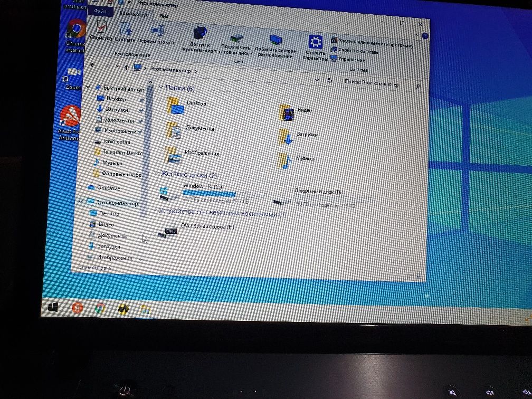
Task: Click Добавить сетевое расположение icon
Action: (x=275, y=46)
